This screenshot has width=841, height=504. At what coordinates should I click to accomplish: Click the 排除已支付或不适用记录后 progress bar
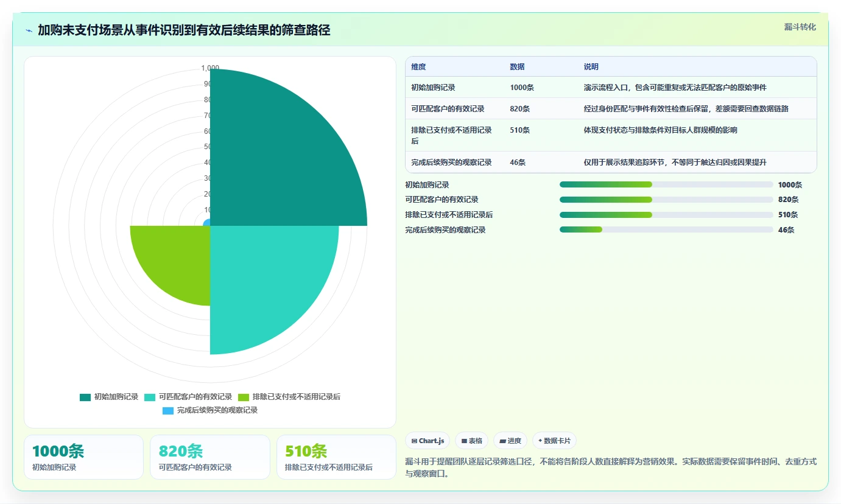coord(666,215)
